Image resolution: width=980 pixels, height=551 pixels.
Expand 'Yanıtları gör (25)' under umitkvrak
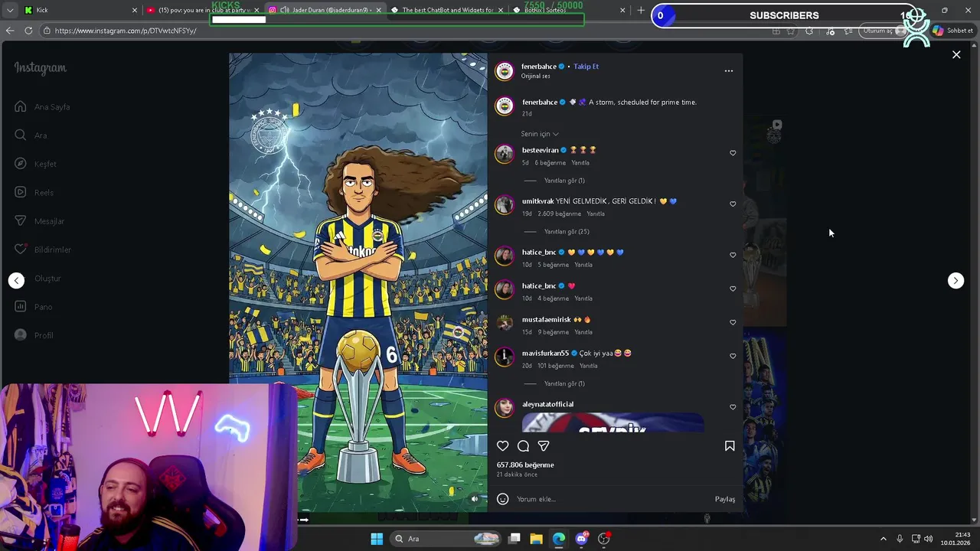click(x=567, y=232)
